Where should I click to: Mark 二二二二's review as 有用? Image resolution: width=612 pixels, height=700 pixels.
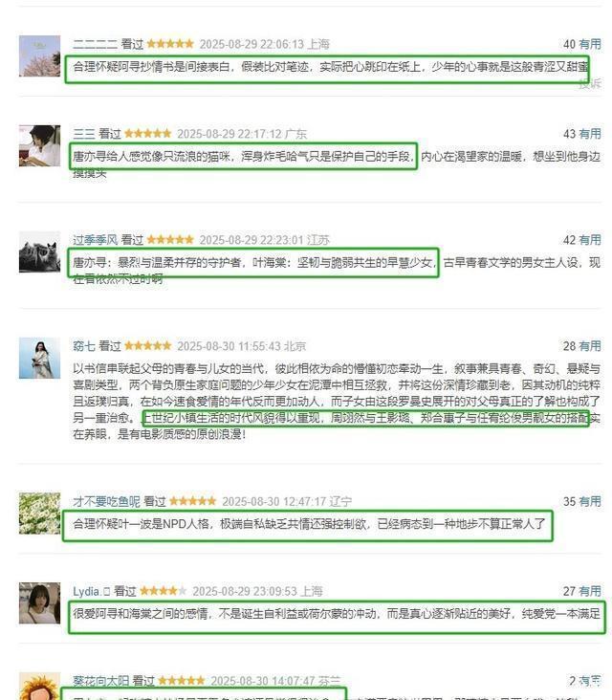(x=590, y=44)
